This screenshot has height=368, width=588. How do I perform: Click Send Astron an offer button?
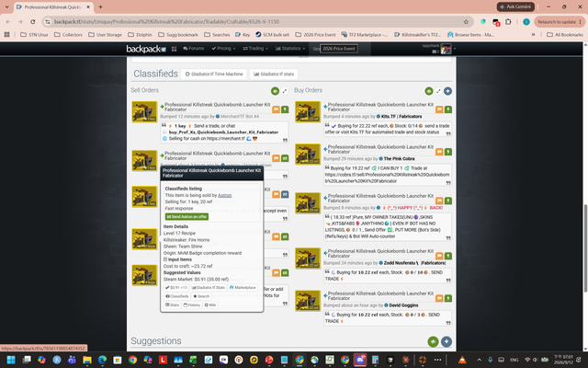(x=187, y=217)
